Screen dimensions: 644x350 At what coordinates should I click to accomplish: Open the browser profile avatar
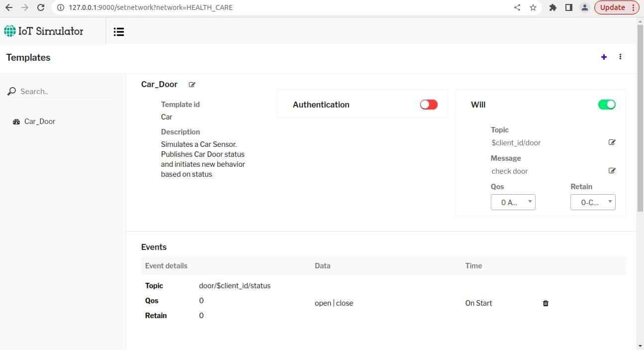pyautogui.click(x=585, y=7)
